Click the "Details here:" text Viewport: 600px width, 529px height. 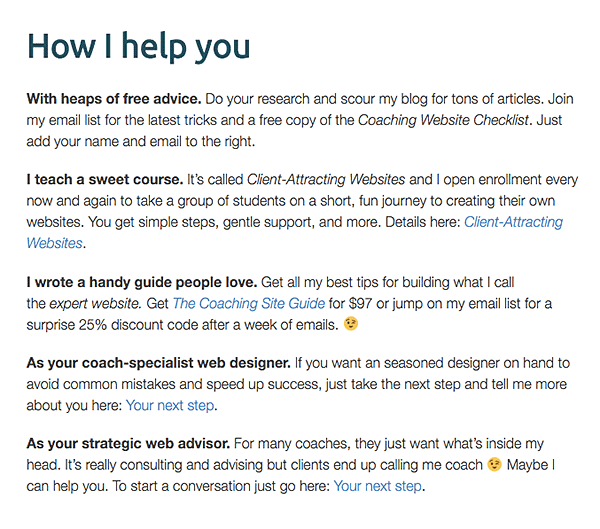(422, 222)
